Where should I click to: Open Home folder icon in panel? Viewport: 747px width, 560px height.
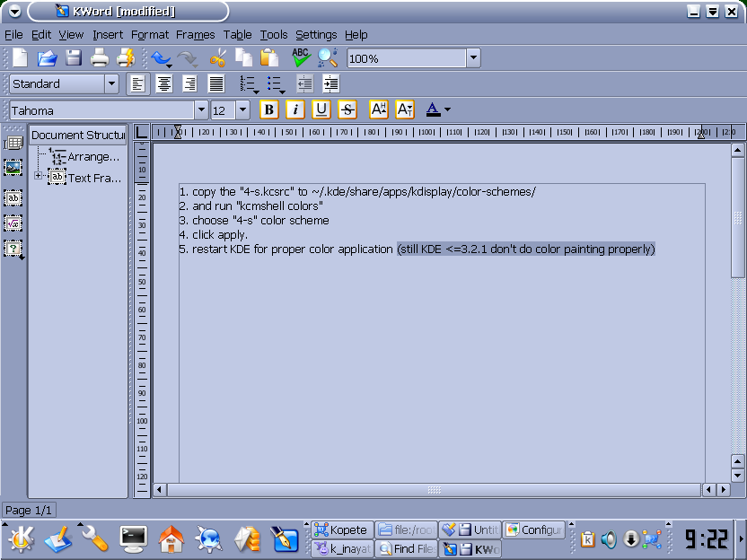[x=171, y=539]
